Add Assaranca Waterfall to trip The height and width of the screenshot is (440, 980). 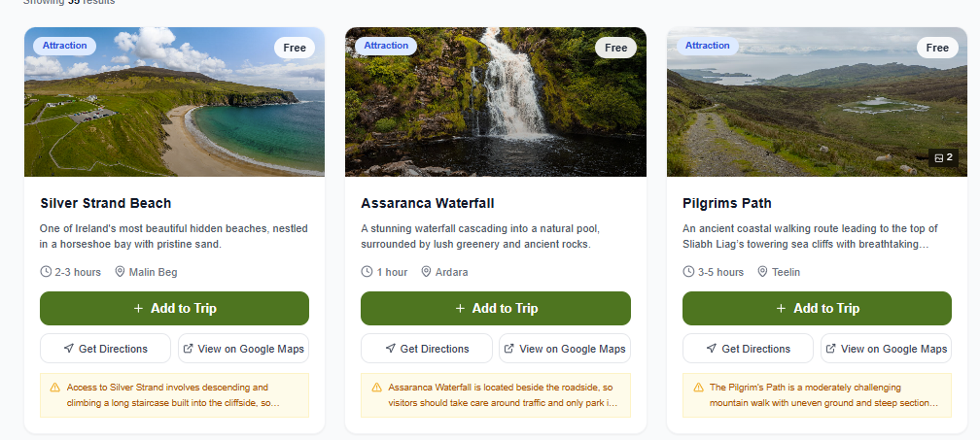(x=495, y=309)
